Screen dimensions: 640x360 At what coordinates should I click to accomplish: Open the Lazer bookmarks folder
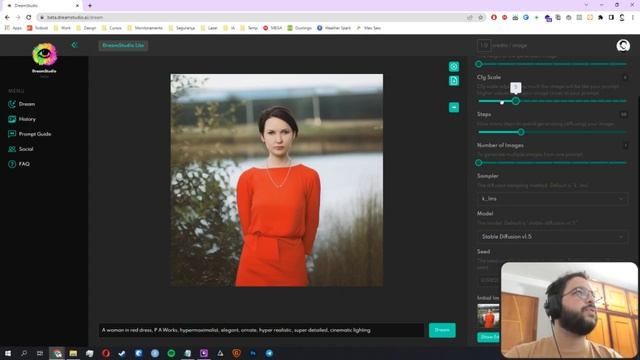click(209, 28)
